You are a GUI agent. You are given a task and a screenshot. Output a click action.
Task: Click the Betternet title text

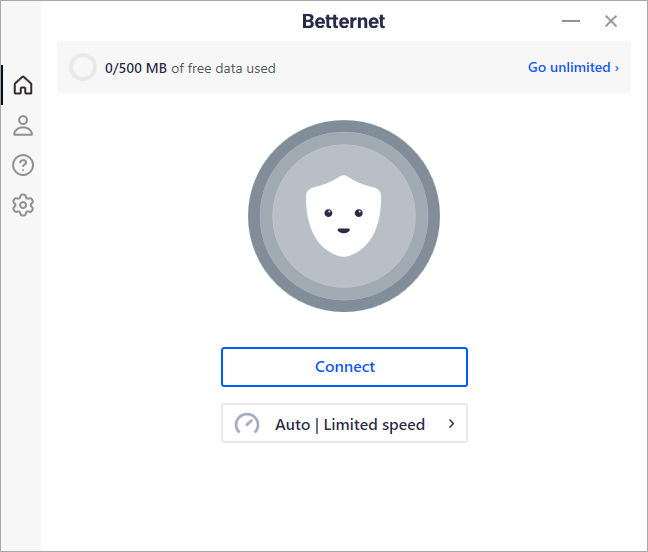tap(343, 21)
